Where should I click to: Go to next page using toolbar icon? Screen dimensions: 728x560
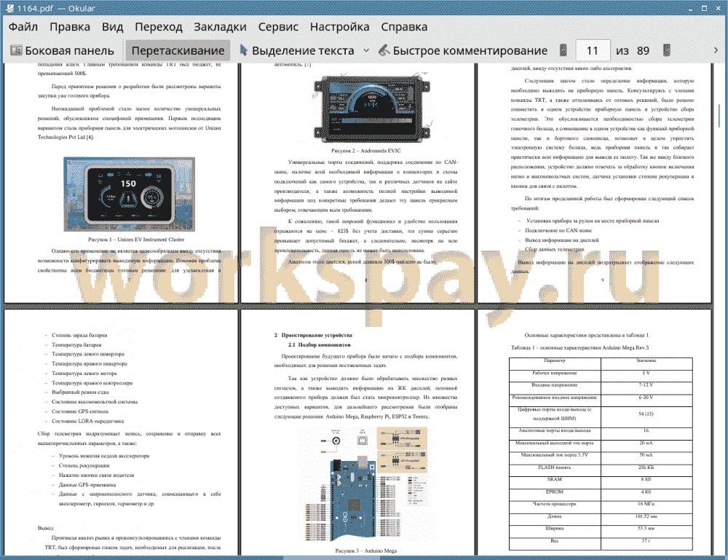click(666, 50)
